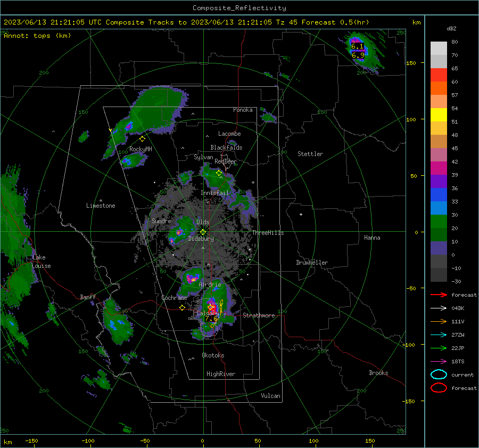Screen dimensions: 479x448
Task: Click the Airdrie city label
Action: (210, 284)
